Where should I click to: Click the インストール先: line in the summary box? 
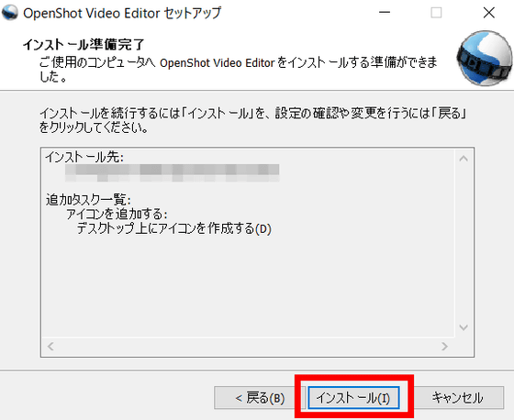[x=84, y=157]
